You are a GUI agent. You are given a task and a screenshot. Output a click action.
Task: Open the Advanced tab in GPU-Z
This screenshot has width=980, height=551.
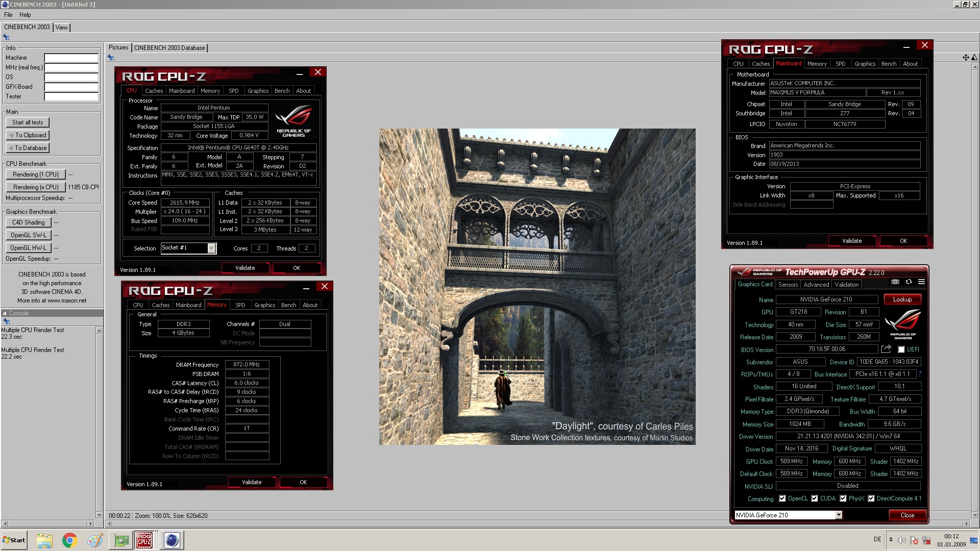coord(816,285)
